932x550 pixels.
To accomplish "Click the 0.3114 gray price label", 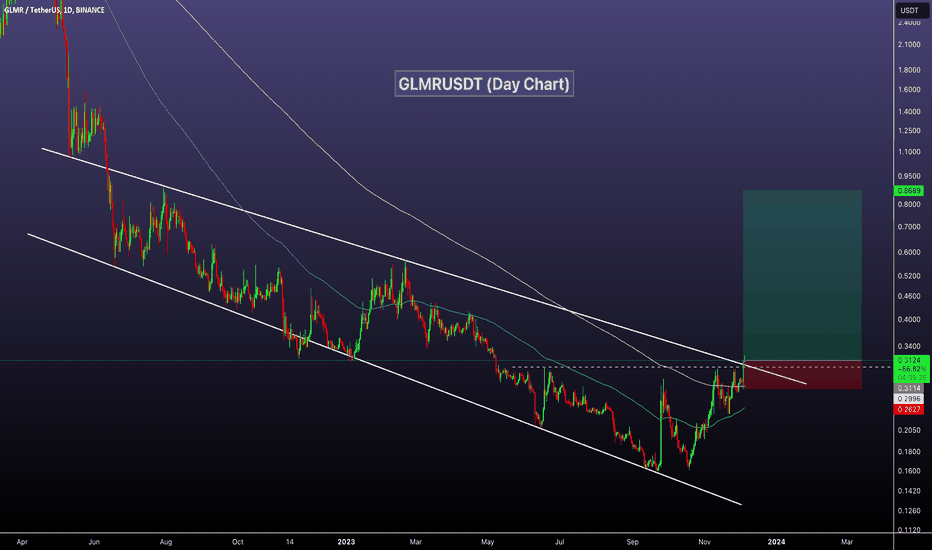I will pyautogui.click(x=909, y=388).
